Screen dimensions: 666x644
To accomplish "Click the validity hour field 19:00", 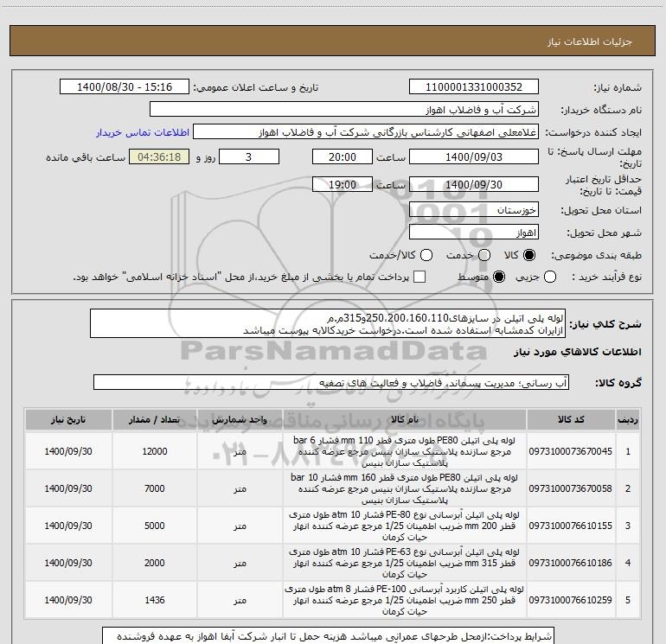I will pos(343,184).
